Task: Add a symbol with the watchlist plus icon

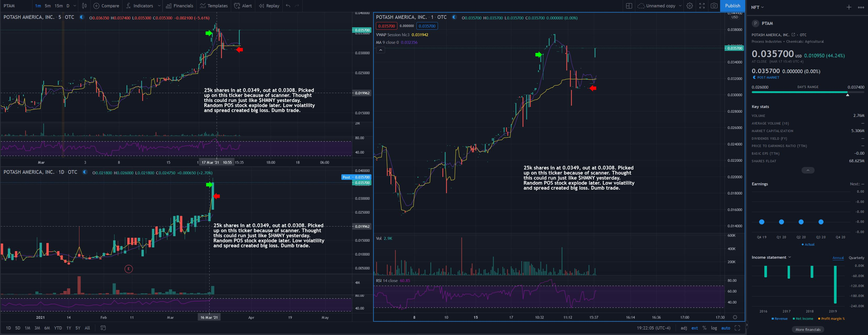Action: [x=849, y=7]
